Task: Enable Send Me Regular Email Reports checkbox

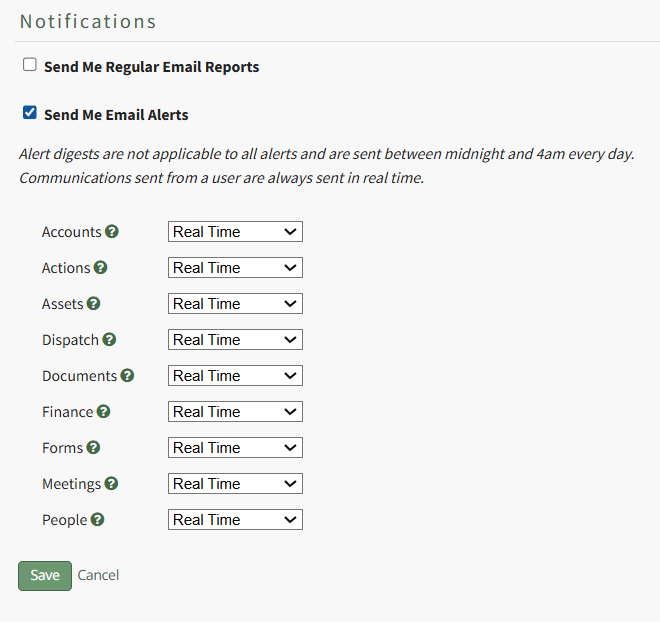Action: point(30,65)
